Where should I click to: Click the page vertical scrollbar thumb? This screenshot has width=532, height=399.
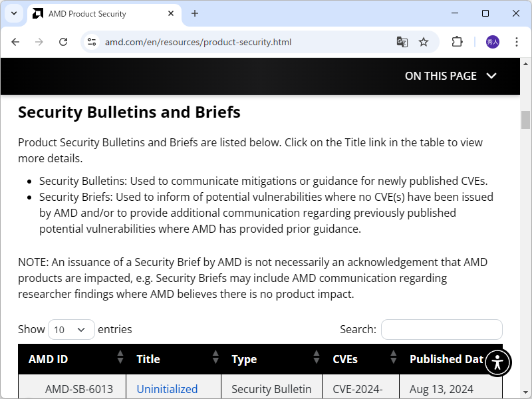(525, 120)
